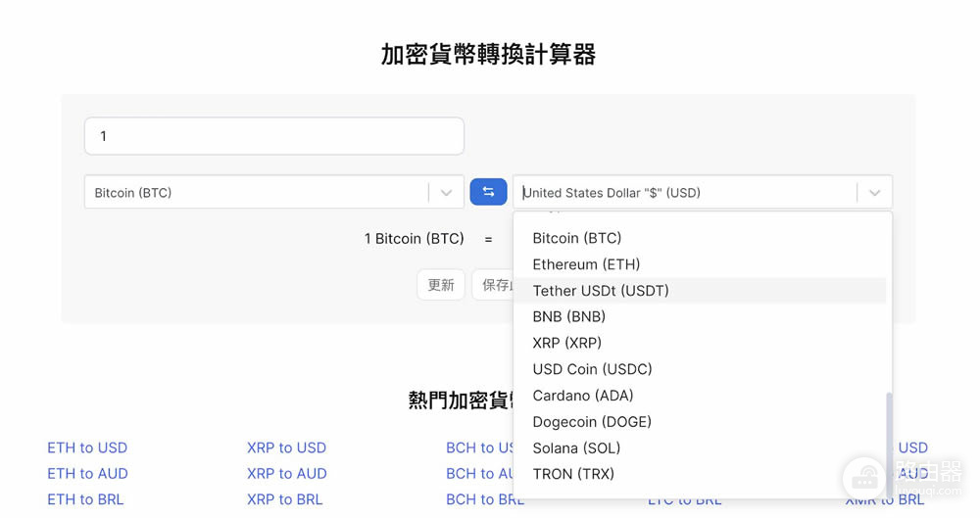Select Ethereum (ETH) from the dropdown list
Image resolution: width=980 pixels, height=518 pixels.
click(700, 264)
